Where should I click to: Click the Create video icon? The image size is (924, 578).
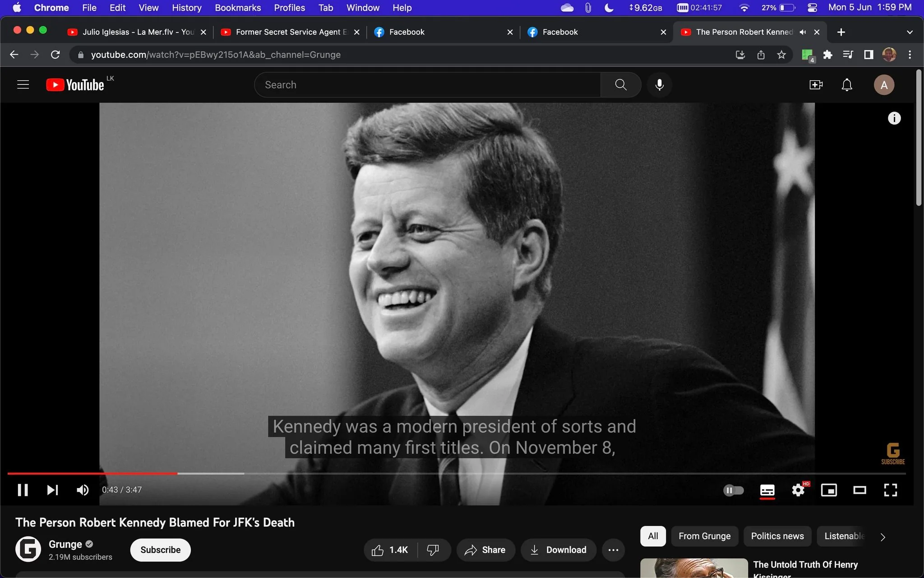[816, 85]
